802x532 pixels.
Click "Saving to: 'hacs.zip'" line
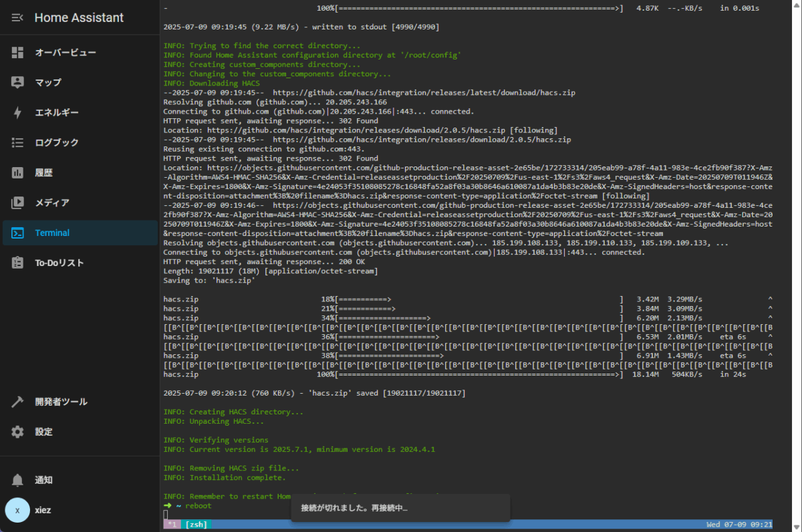coord(209,281)
